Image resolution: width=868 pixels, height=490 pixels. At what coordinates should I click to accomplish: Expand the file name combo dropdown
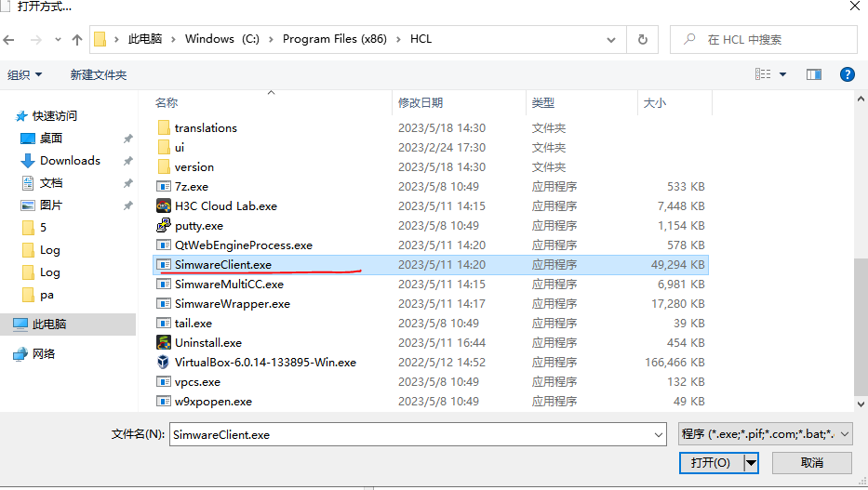[x=658, y=435]
